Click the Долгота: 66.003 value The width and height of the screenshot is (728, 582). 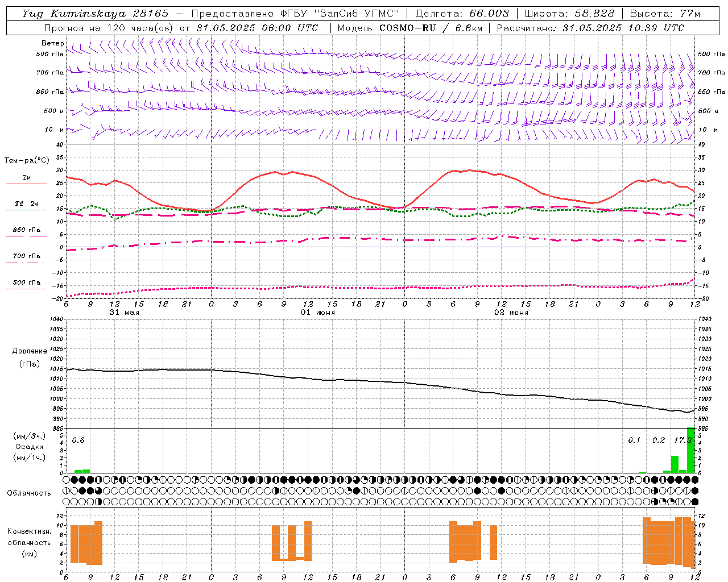click(x=462, y=14)
